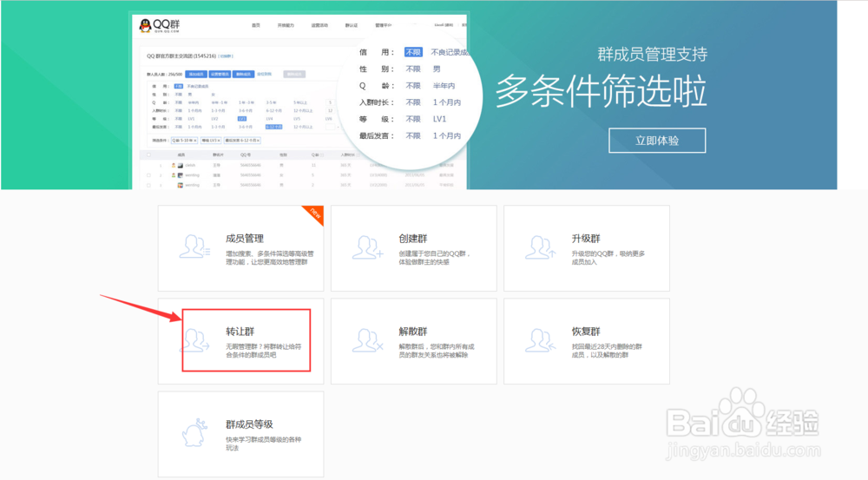Click the subtitle 群成员管理支持

(652, 55)
